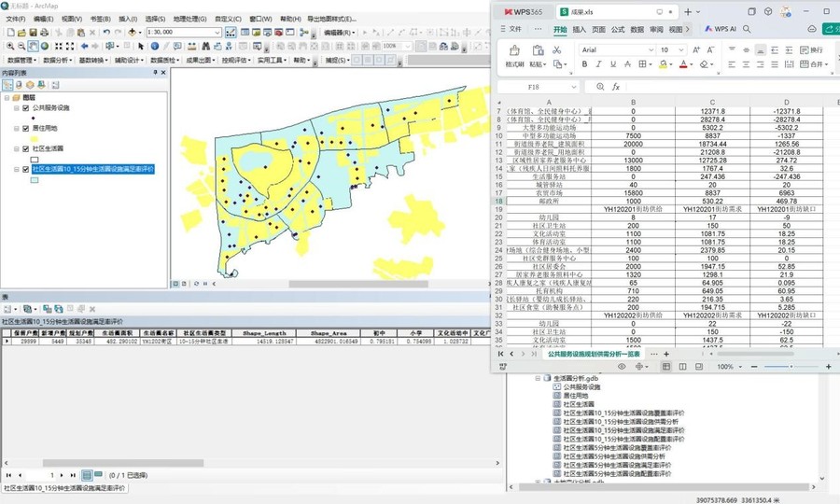Switch selected records to the top in table
The height and width of the screenshot is (504, 840).
pos(59,309)
